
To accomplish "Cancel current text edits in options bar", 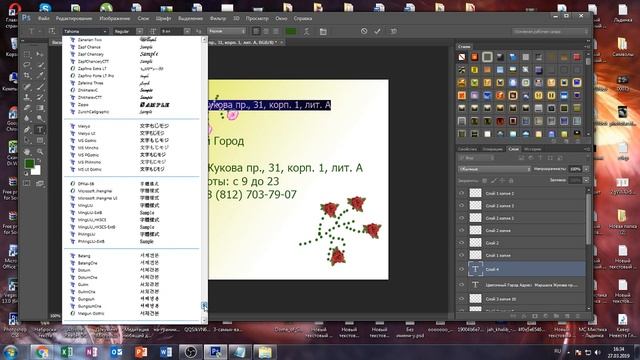I will click(x=364, y=31).
